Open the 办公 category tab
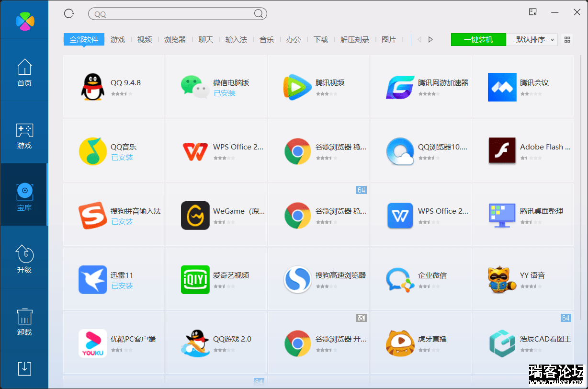Viewport: 588px width, 389px height. pyautogui.click(x=294, y=39)
